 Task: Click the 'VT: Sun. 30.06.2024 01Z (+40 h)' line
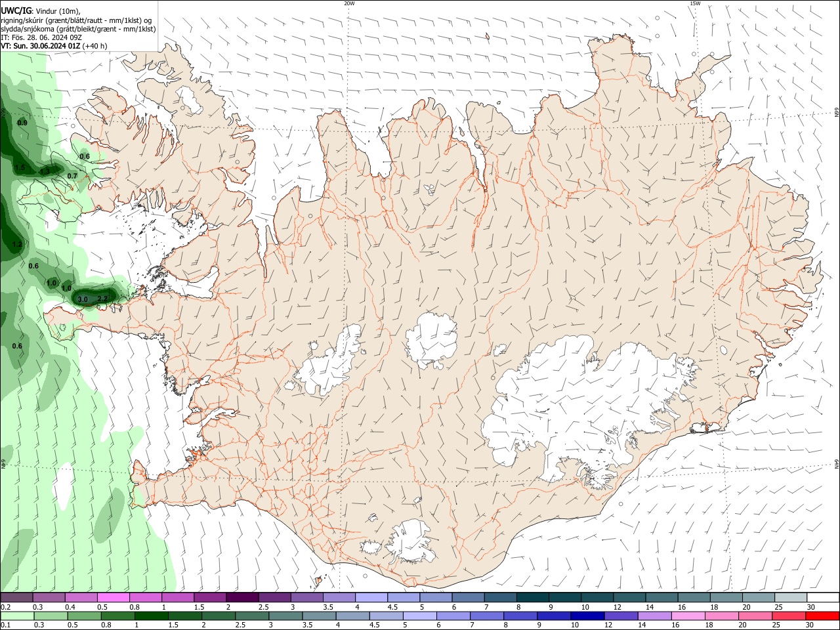point(54,46)
